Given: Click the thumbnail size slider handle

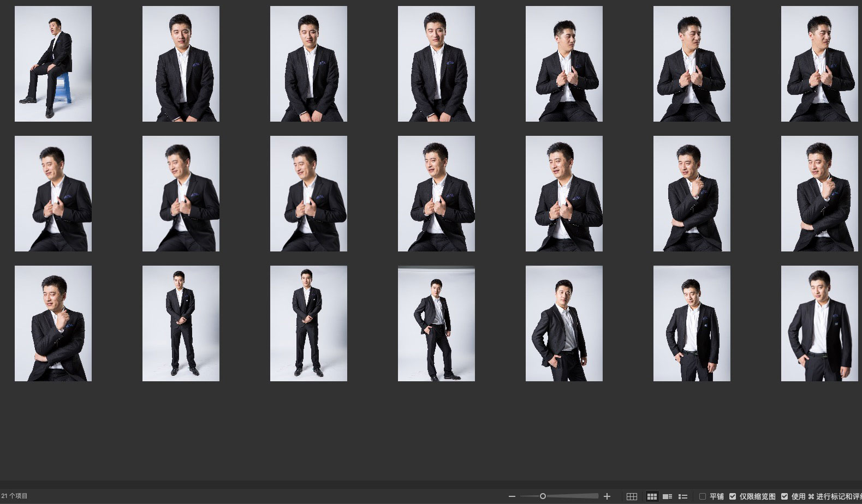Looking at the screenshot, I should click(543, 496).
